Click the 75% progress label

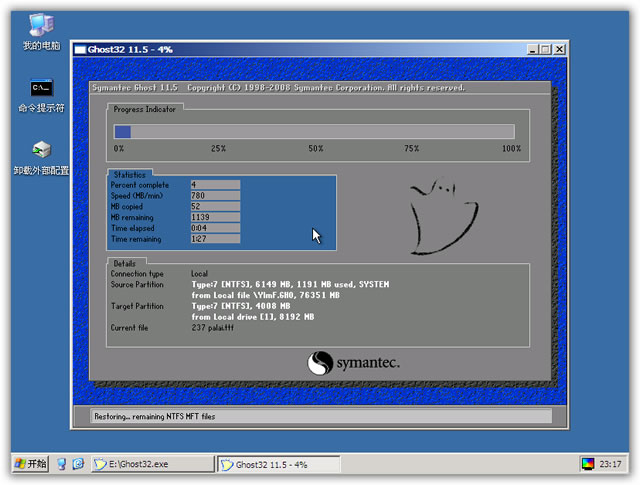click(411, 149)
